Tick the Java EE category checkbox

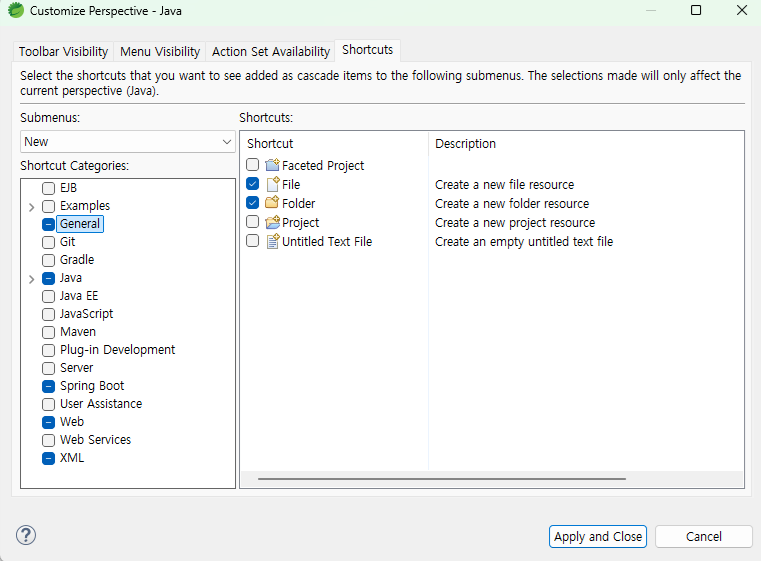pos(49,296)
